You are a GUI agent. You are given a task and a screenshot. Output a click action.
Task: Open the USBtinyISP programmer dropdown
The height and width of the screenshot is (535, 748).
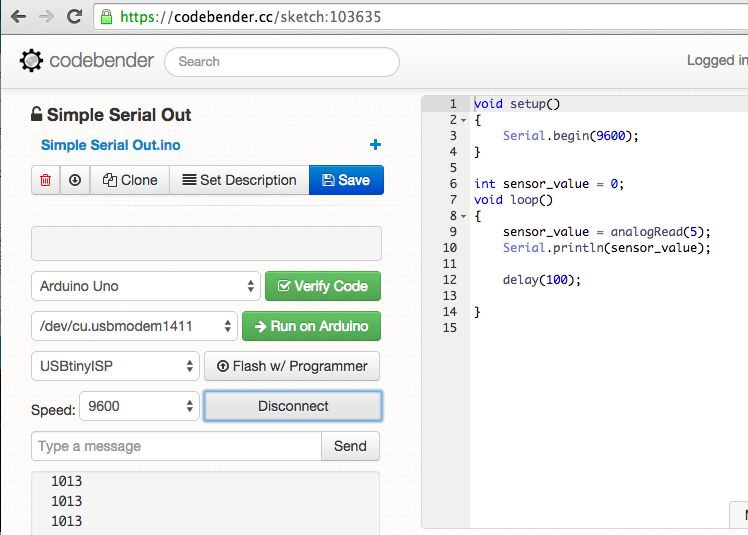pyautogui.click(x=115, y=366)
